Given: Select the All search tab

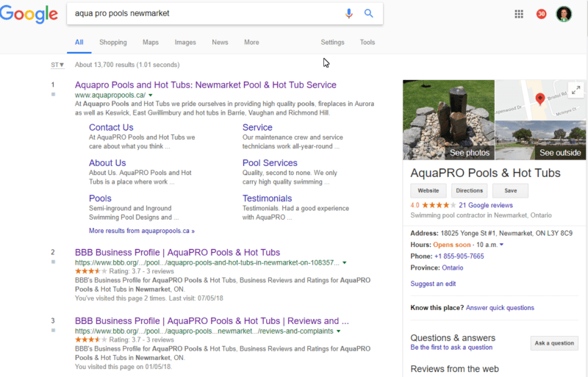Looking at the screenshot, I should click(79, 43).
